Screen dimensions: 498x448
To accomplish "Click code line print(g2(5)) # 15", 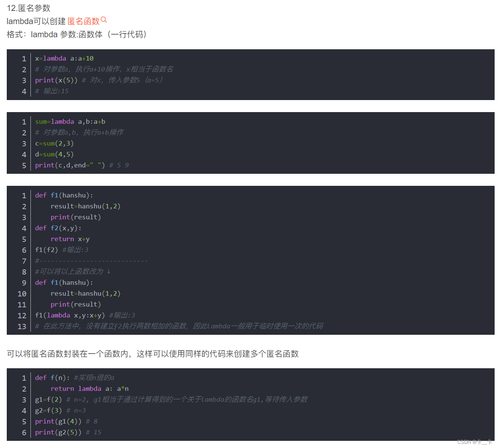I will 68,433.
